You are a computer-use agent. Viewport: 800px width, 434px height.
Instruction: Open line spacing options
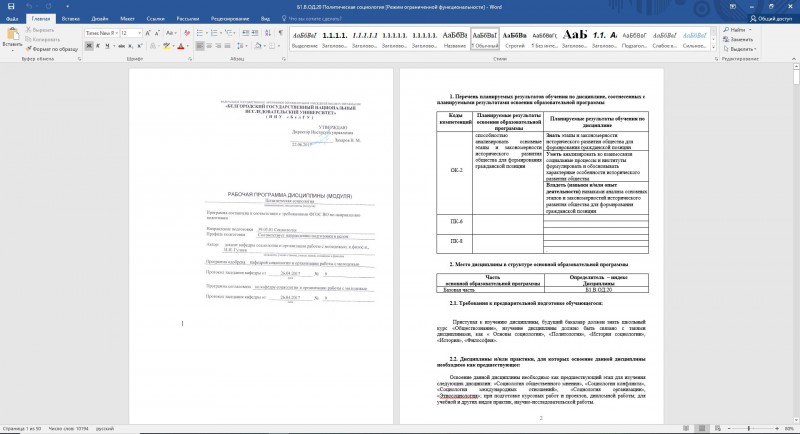[242, 46]
